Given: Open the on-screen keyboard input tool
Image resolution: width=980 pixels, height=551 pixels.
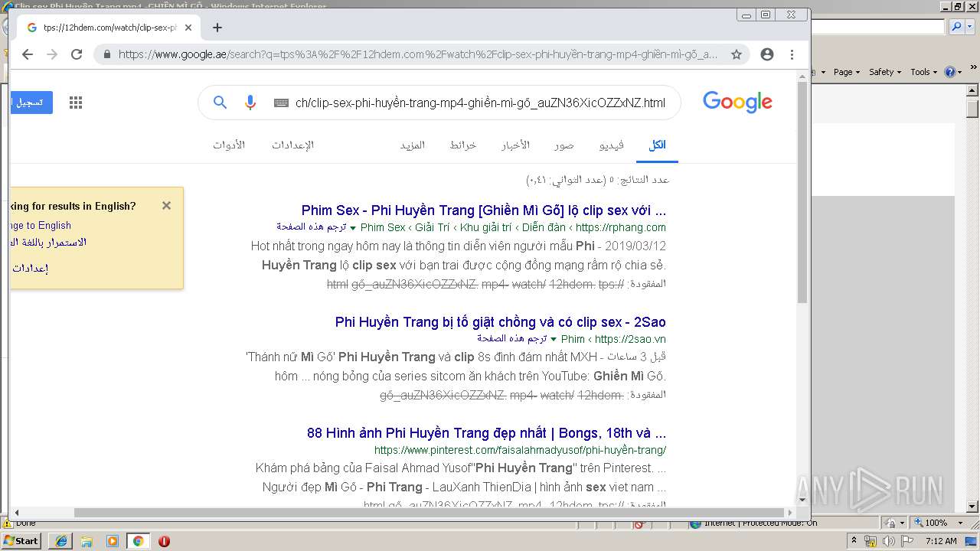Looking at the screenshot, I should coord(280,103).
